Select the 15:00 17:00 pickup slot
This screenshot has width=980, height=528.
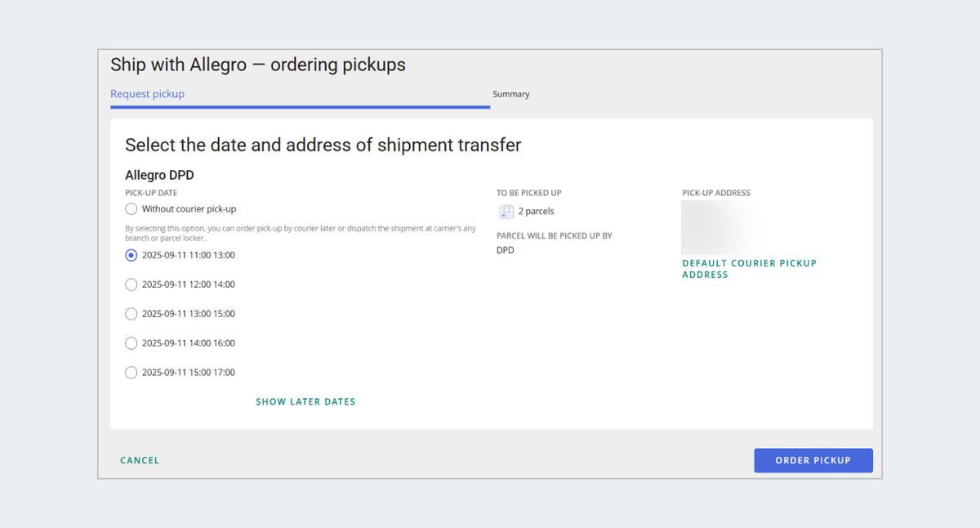(x=131, y=373)
